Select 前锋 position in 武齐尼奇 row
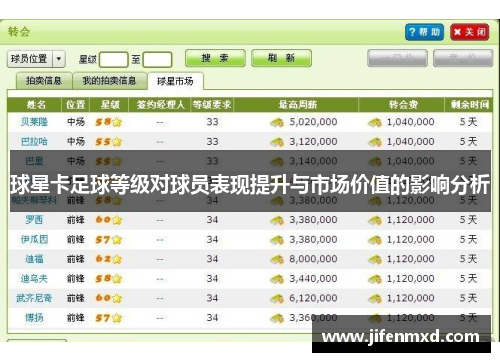The height and width of the screenshot is (362, 500). click(76, 298)
